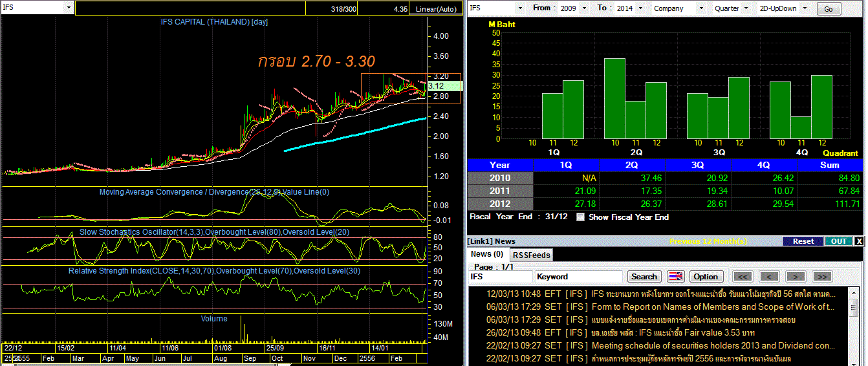Click the IFS symbol field in News search
This screenshot has height=366, width=868.
pyautogui.click(x=499, y=277)
